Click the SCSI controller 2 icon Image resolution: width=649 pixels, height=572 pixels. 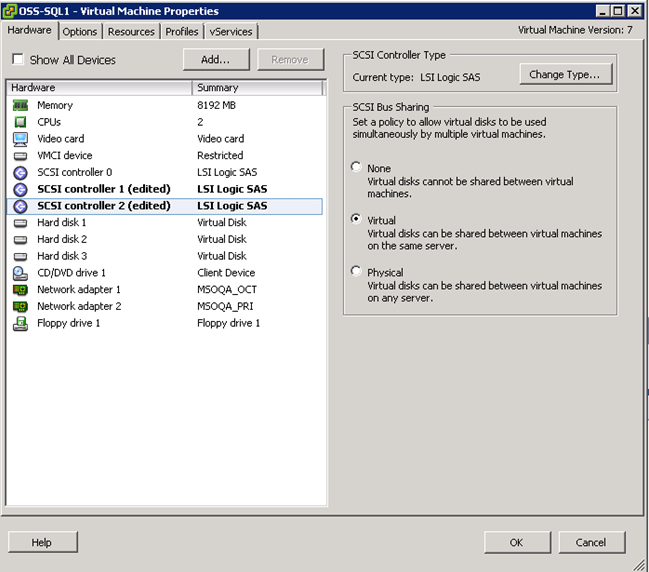coord(20,206)
